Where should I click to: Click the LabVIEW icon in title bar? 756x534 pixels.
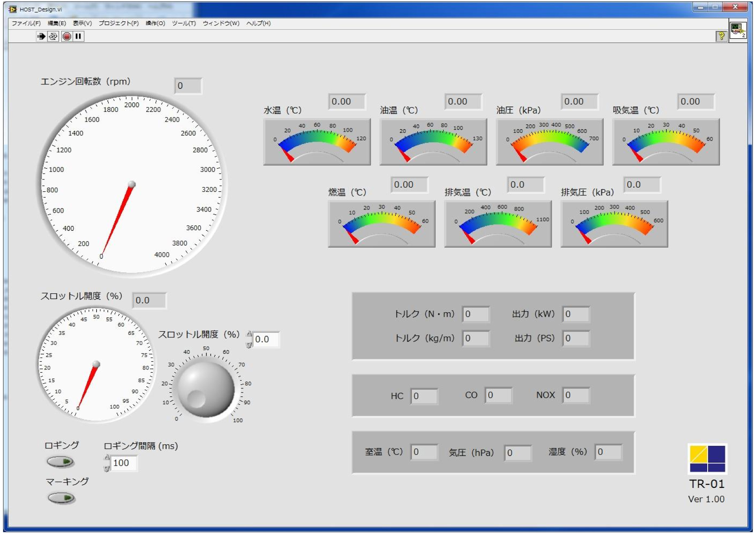13,9
